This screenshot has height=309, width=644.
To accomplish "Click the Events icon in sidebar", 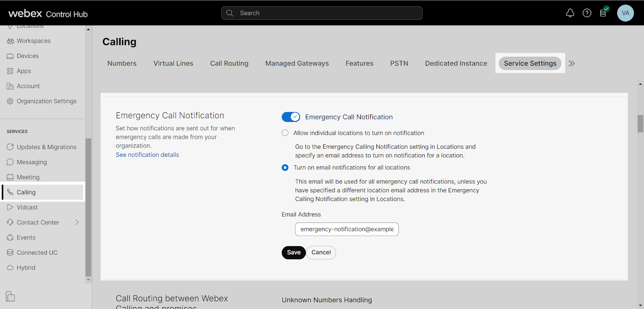I will (x=10, y=238).
